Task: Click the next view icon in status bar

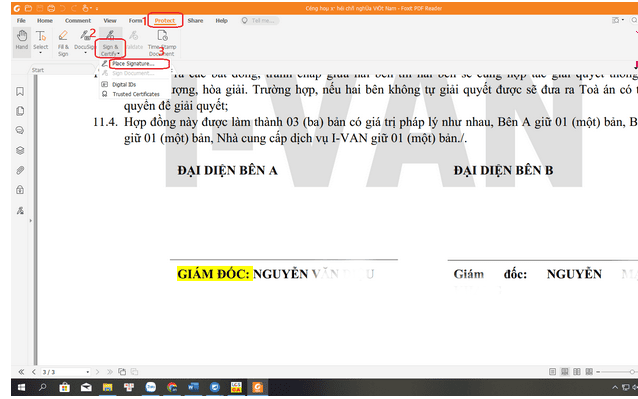Action: tap(134, 372)
